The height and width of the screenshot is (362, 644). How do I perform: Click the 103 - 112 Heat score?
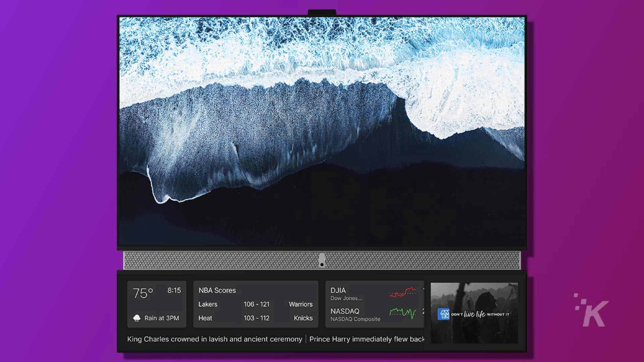(x=256, y=318)
